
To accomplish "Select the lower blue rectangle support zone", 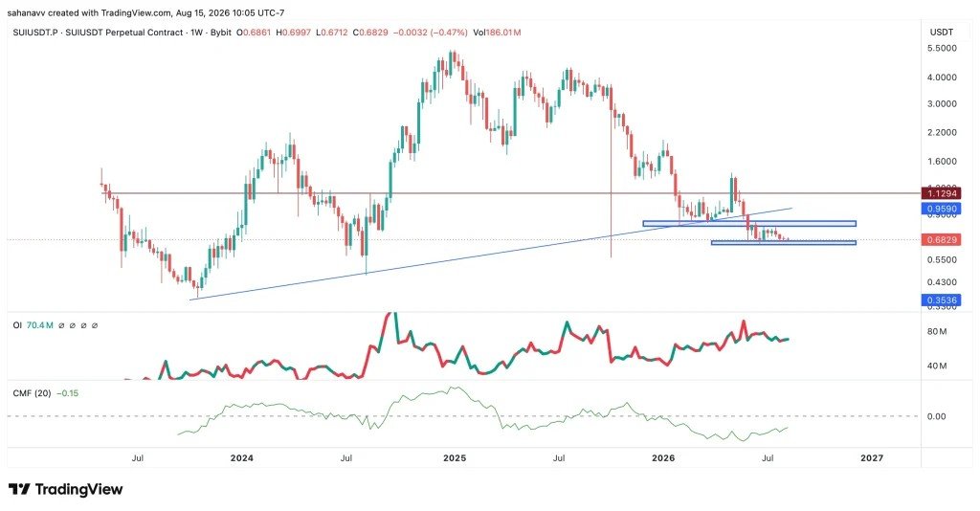I will [783, 242].
